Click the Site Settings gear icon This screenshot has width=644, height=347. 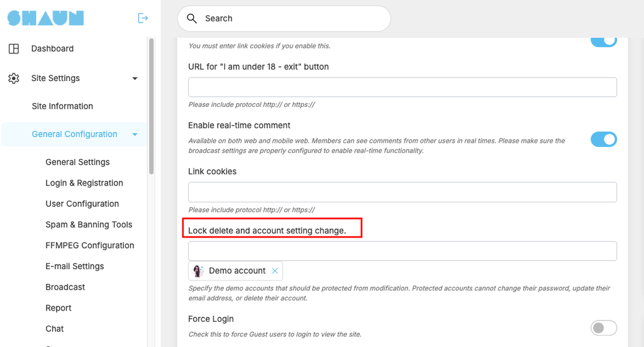pyautogui.click(x=14, y=78)
